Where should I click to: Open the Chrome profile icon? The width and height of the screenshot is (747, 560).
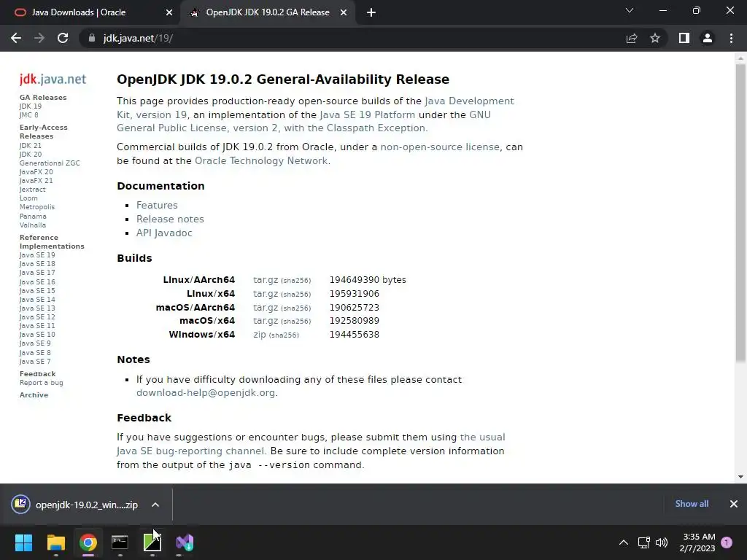(x=708, y=38)
